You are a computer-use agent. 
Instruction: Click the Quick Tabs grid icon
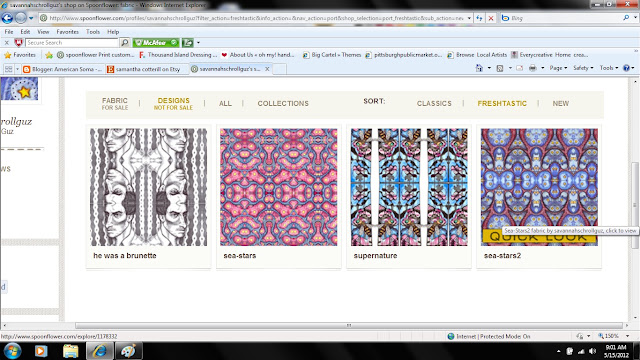click(8, 69)
